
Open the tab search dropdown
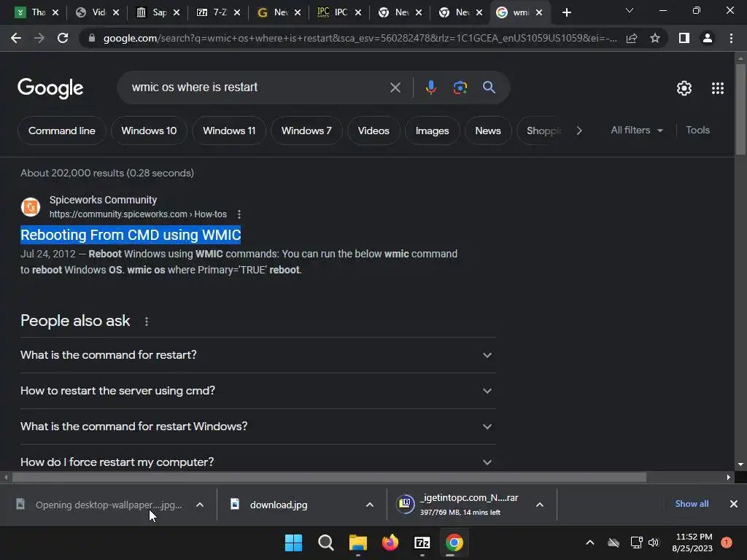(630, 10)
